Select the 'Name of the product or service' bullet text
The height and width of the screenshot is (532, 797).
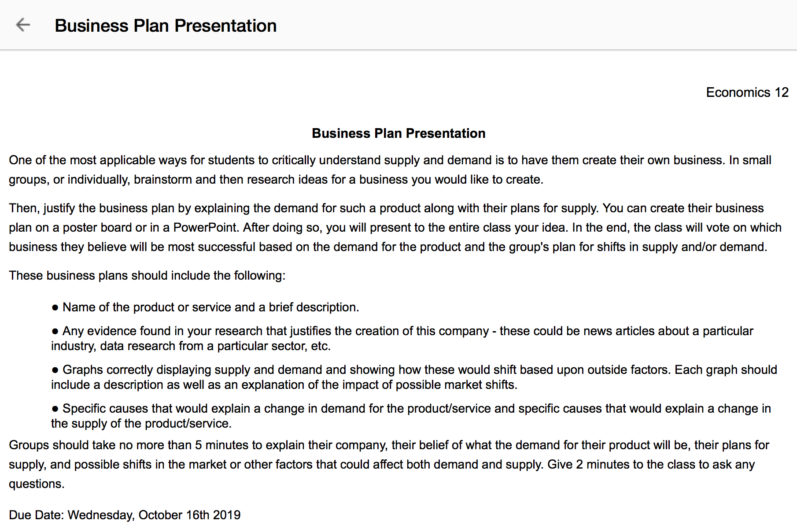[x=211, y=307]
